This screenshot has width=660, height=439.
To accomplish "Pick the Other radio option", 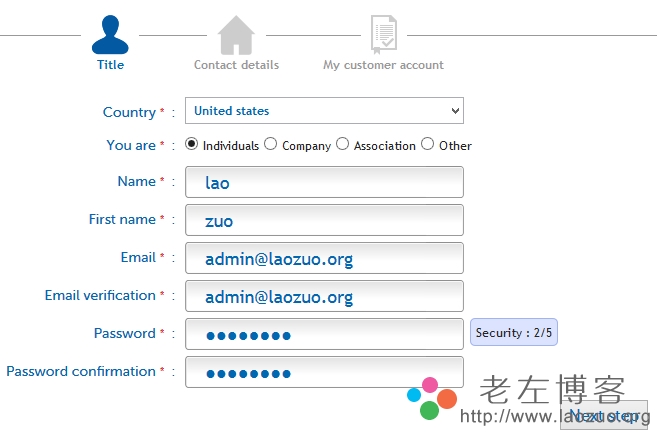I will pos(428,144).
